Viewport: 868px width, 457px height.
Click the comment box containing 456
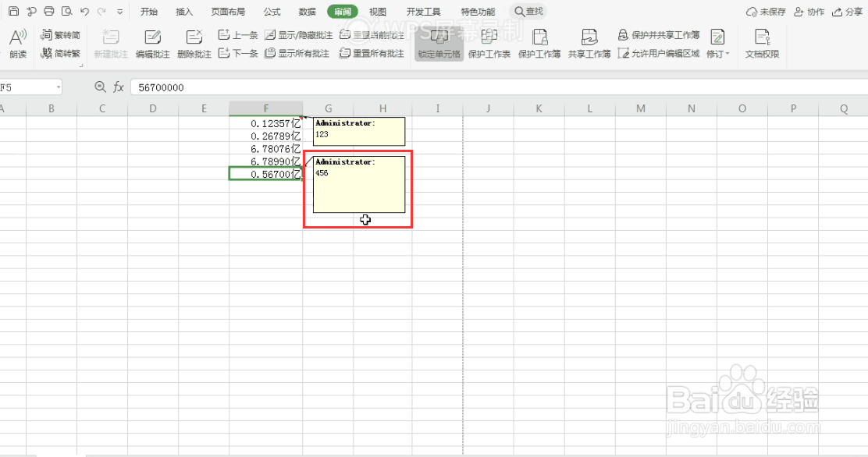coord(359,184)
